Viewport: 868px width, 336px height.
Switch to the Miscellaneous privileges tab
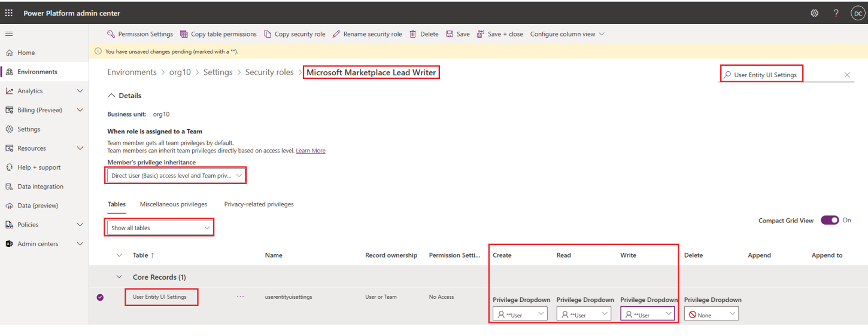[174, 204]
